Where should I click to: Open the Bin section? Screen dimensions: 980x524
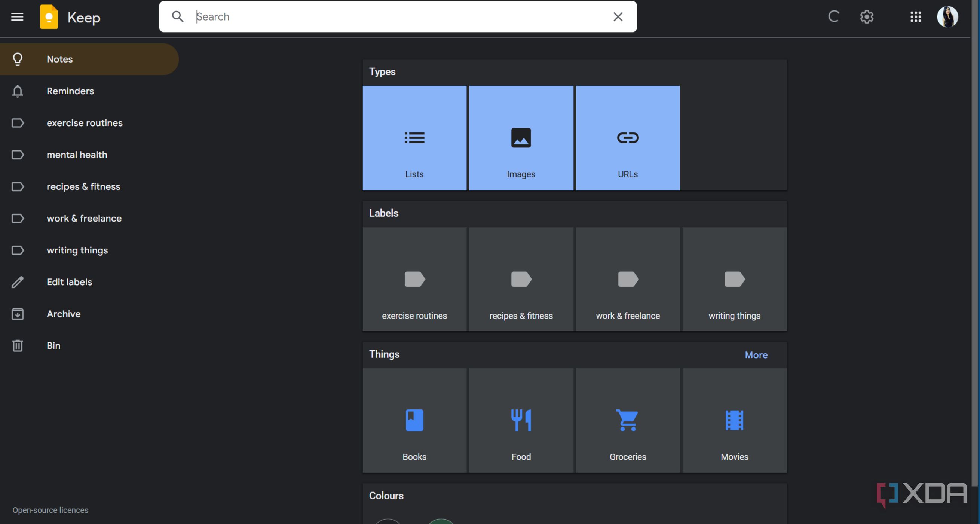(x=89, y=346)
